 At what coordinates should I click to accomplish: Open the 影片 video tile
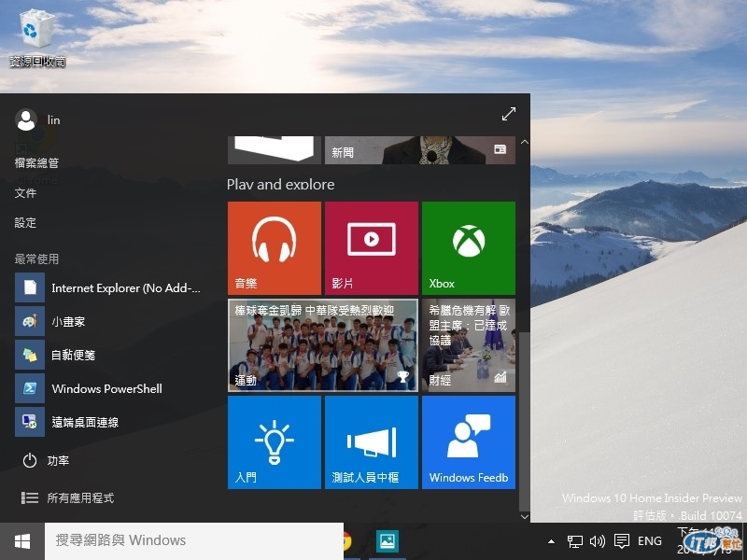click(x=372, y=248)
